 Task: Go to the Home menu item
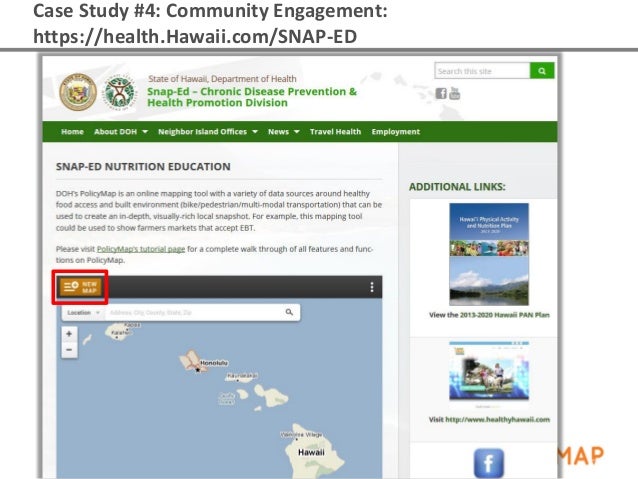click(72, 131)
